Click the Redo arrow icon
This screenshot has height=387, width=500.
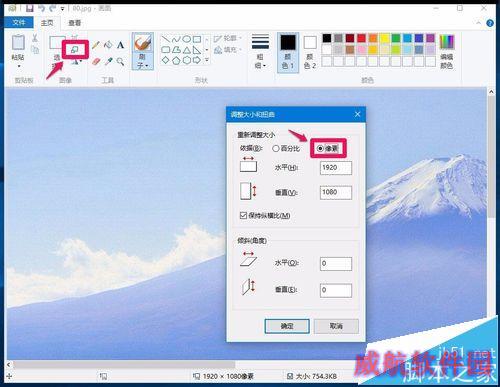pos(52,7)
